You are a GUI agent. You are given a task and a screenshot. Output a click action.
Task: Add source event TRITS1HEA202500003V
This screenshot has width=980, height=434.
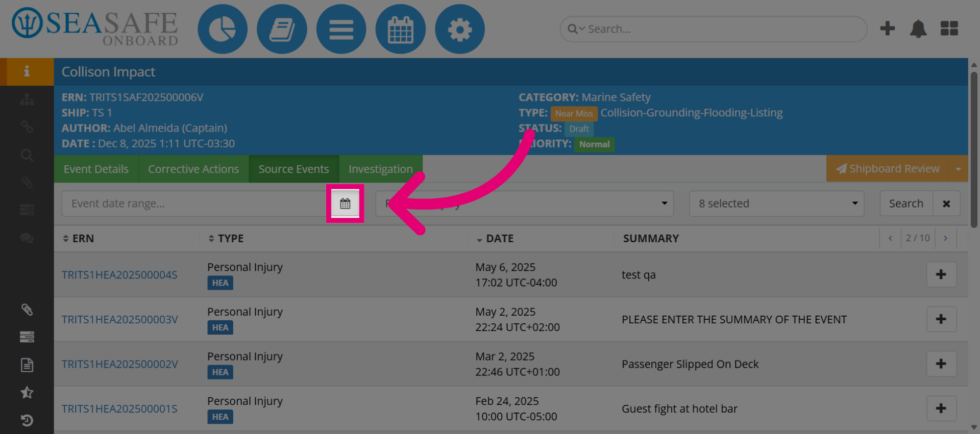coord(941,319)
